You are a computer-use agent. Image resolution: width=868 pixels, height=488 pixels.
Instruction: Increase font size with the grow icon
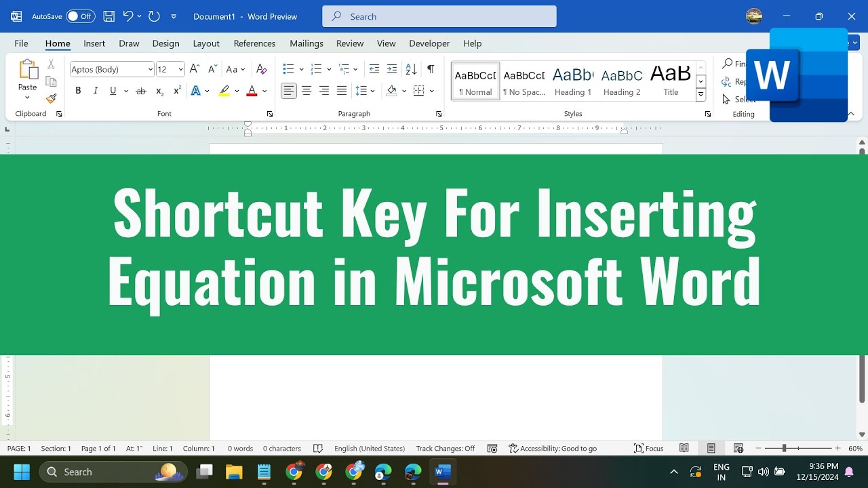[x=195, y=69]
